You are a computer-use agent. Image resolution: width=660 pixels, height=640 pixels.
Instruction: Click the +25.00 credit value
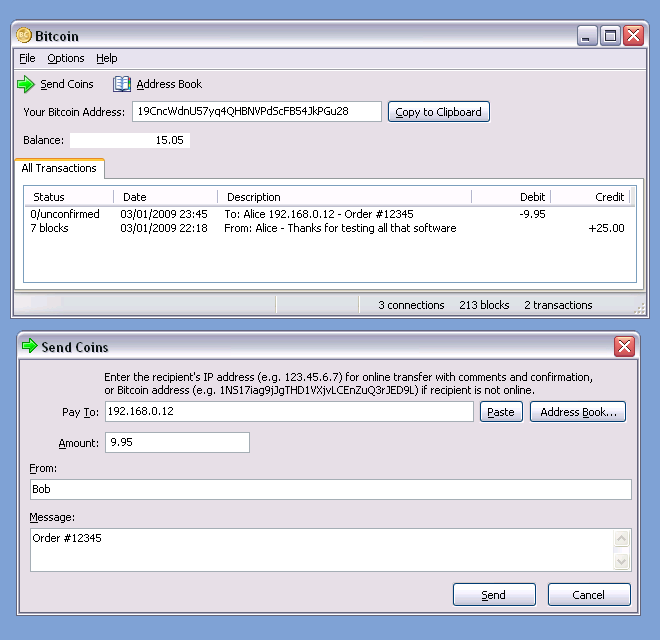pos(606,228)
